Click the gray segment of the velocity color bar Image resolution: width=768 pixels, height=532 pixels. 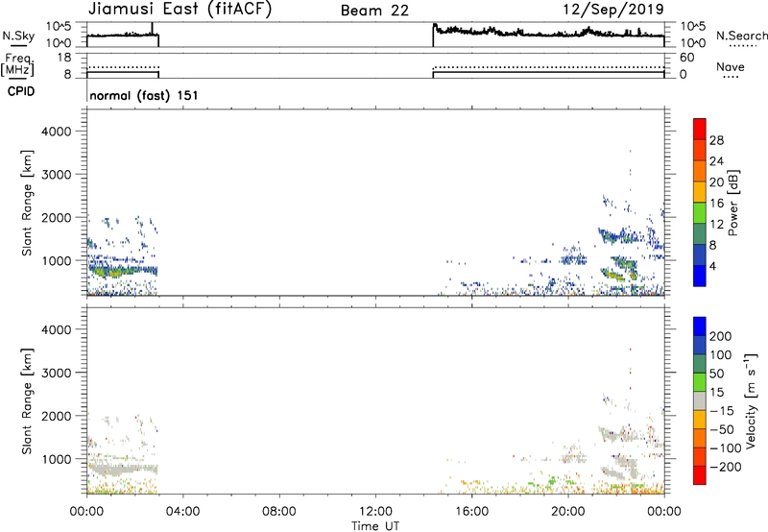coord(700,400)
